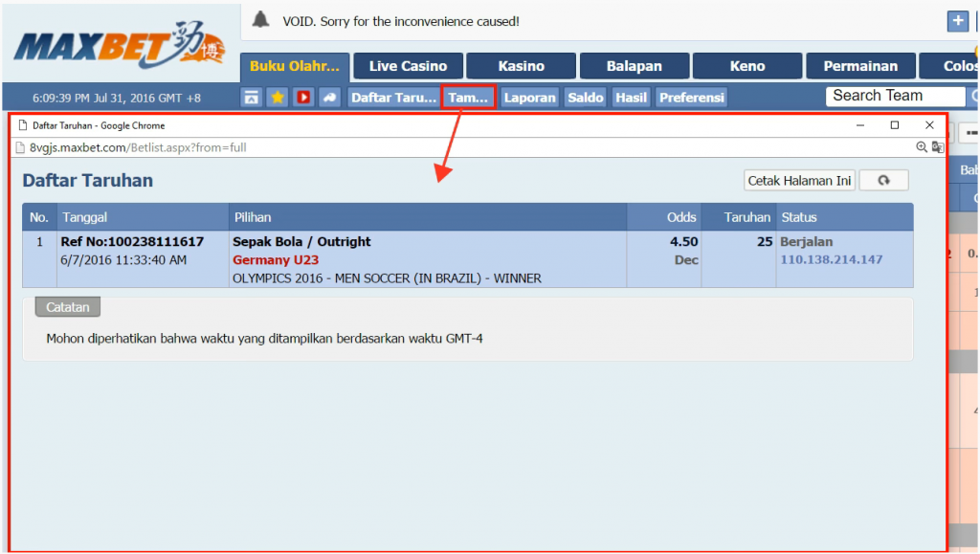Click the translate icon in the popup address bar
This screenshot has height=554, width=980.
click(x=938, y=147)
